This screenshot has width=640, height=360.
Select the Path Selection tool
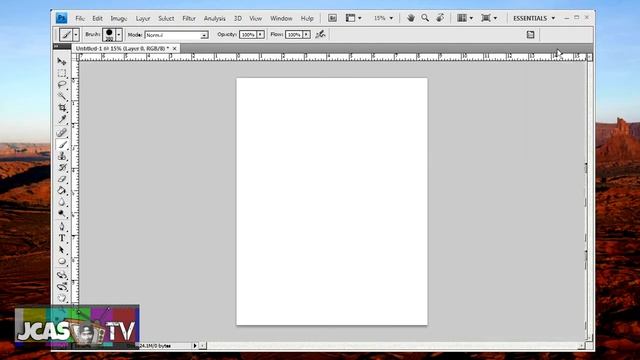pos(62,249)
